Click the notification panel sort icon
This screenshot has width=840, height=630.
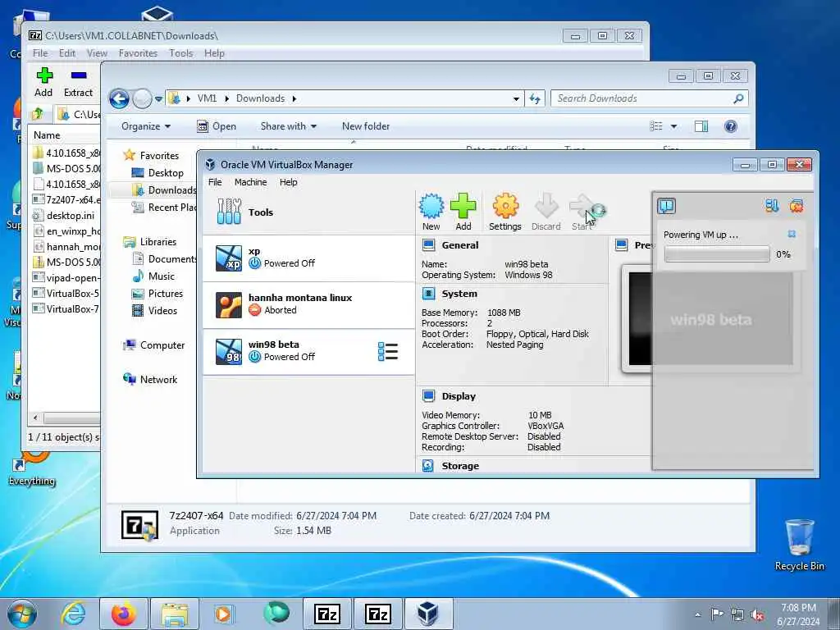tap(771, 206)
